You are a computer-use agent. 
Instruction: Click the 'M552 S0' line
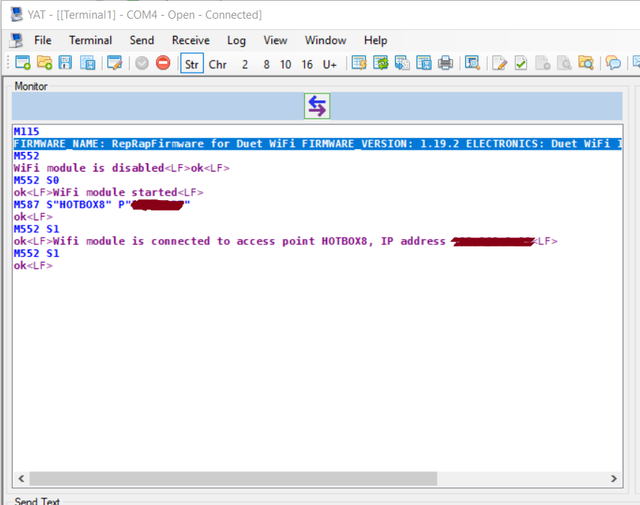click(x=36, y=180)
